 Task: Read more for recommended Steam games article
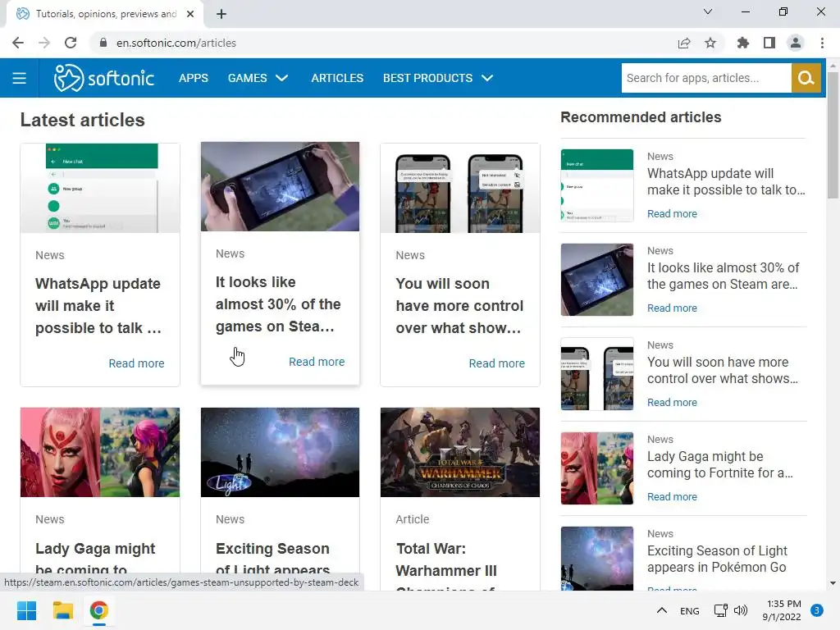[x=672, y=308]
